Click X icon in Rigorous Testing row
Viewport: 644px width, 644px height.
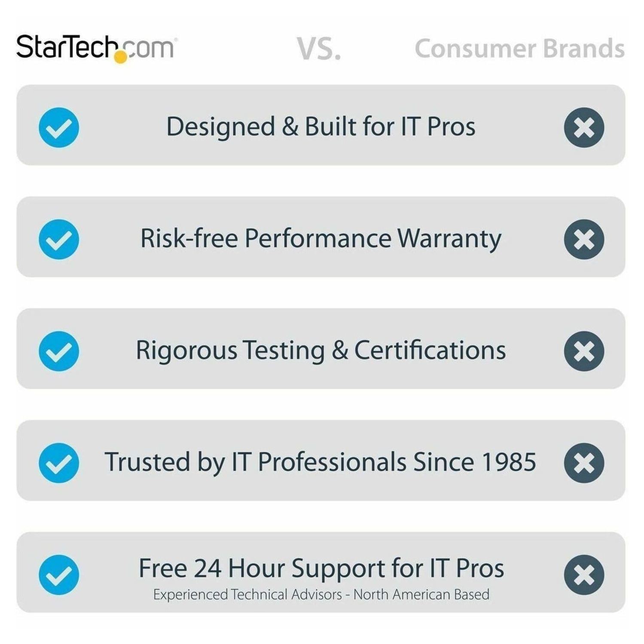pos(584,351)
